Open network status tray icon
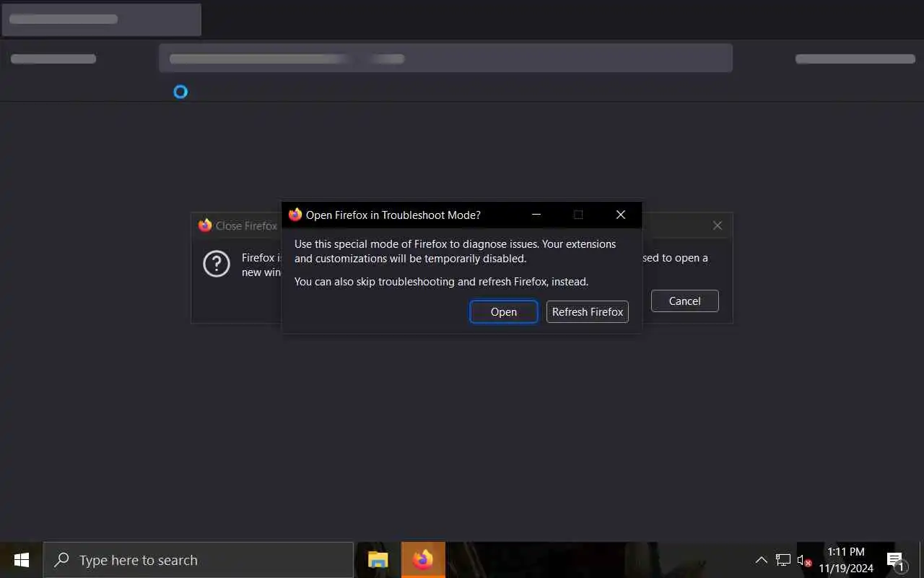The image size is (924, 578). tap(783, 560)
